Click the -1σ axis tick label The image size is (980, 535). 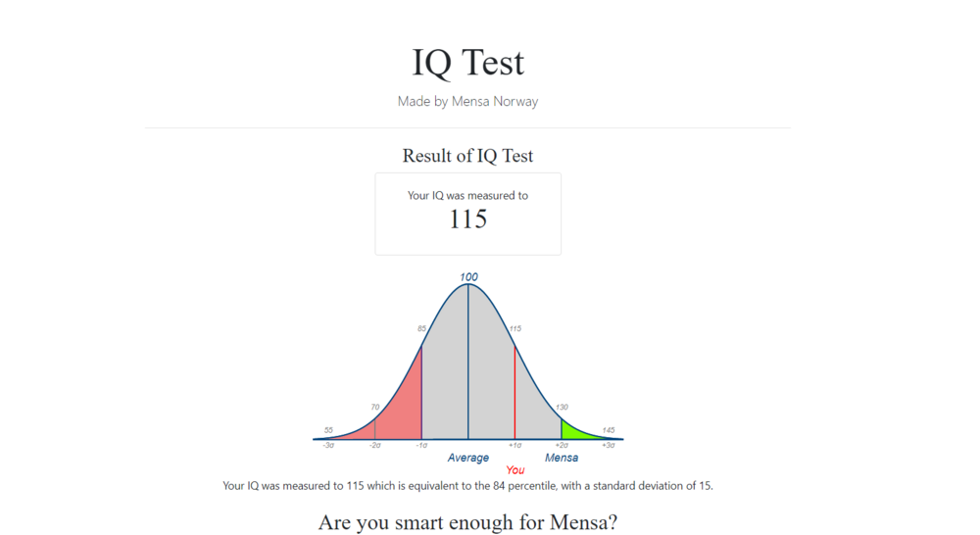[421, 445]
